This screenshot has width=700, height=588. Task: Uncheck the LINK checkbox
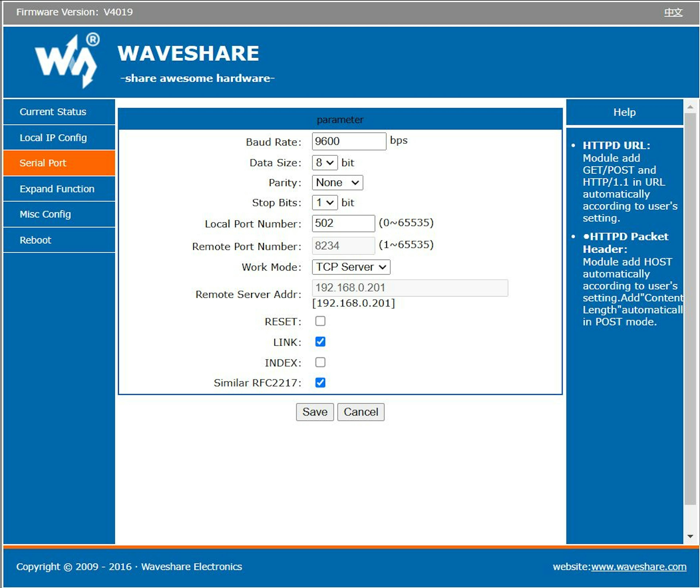[320, 342]
